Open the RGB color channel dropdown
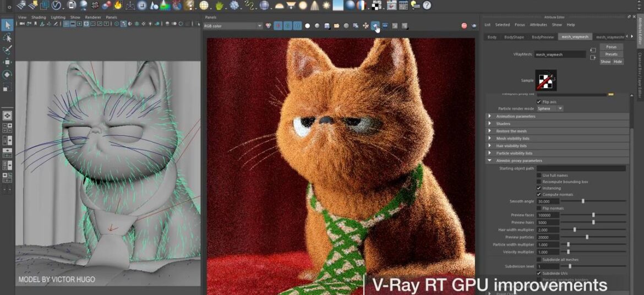Image resolution: width=644 pixels, height=295 pixels. [232, 26]
